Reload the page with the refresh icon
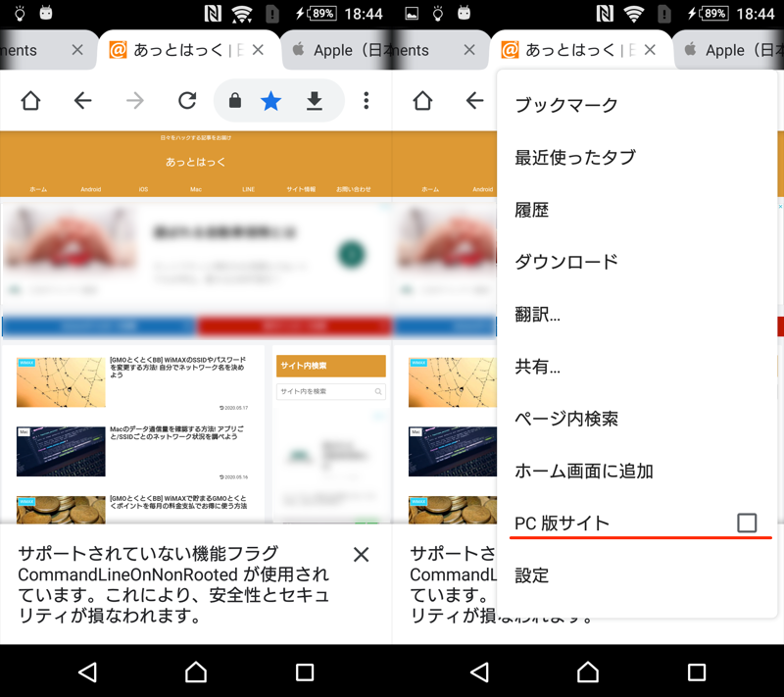 pyautogui.click(x=187, y=101)
